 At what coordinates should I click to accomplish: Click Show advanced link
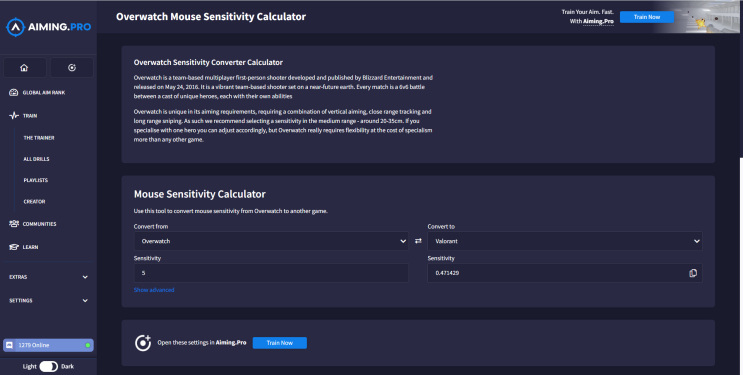(154, 290)
